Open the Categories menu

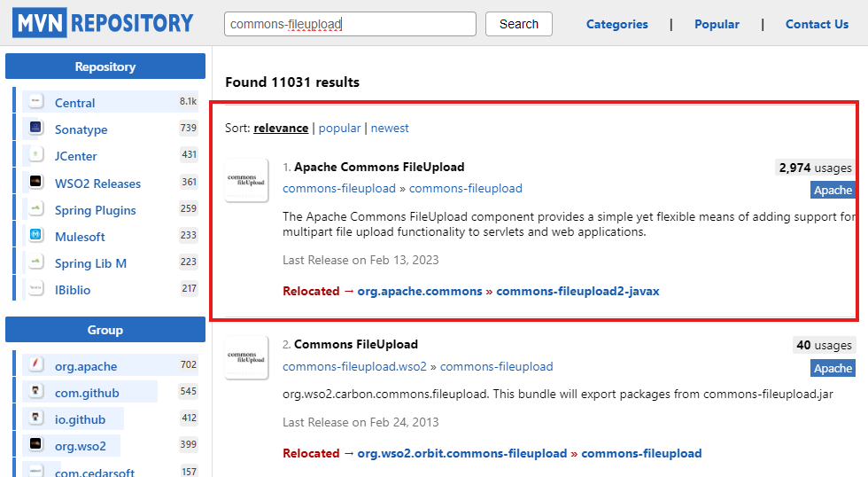pyautogui.click(x=616, y=24)
